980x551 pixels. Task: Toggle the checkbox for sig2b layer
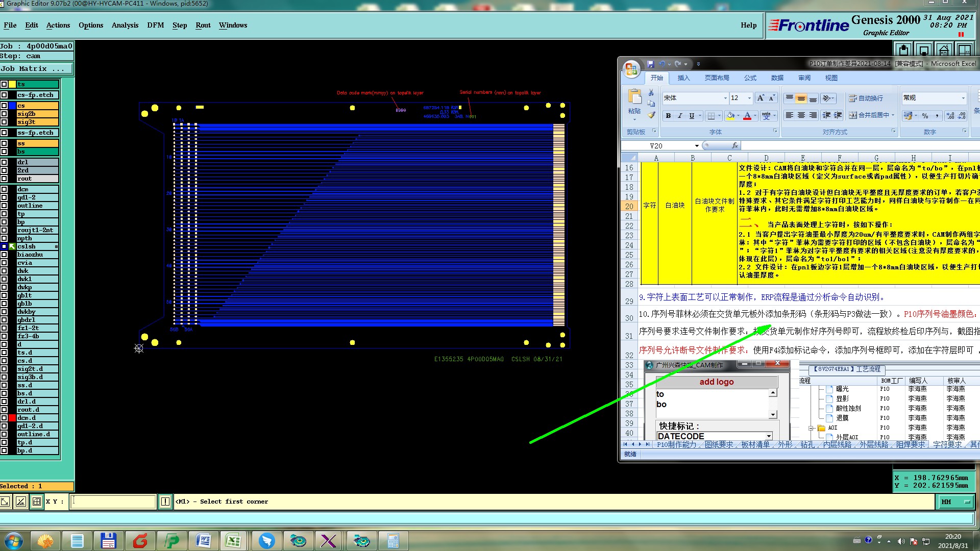(x=4, y=114)
